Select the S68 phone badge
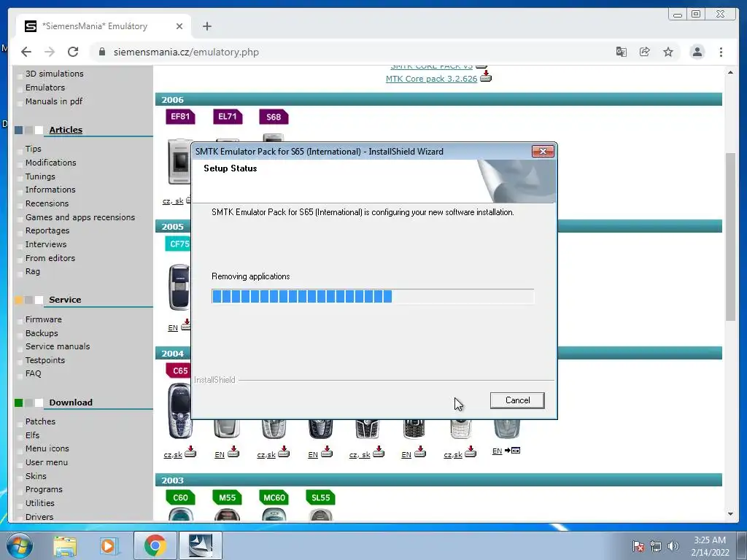The width and height of the screenshot is (747, 560). [x=274, y=117]
